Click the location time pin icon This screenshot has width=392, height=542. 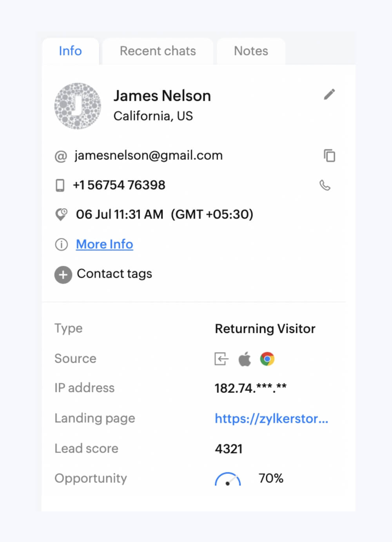tap(61, 215)
